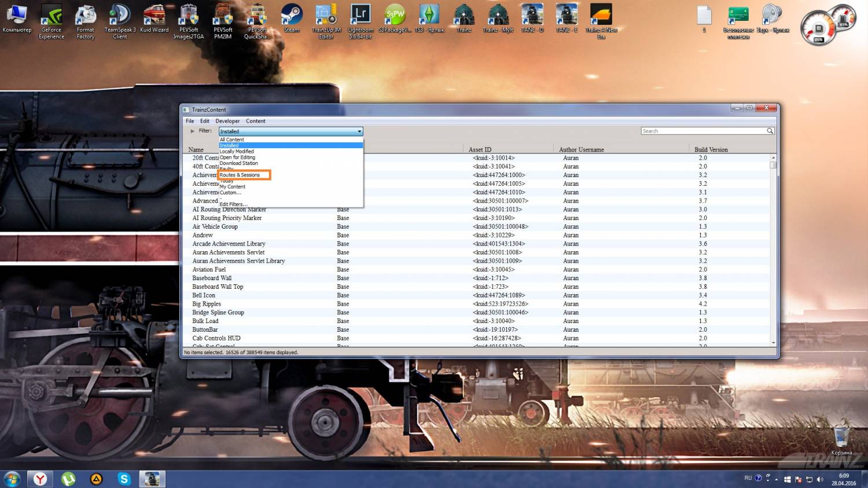
Task: Pick My Content in filter dropdown
Action: [x=233, y=187]
